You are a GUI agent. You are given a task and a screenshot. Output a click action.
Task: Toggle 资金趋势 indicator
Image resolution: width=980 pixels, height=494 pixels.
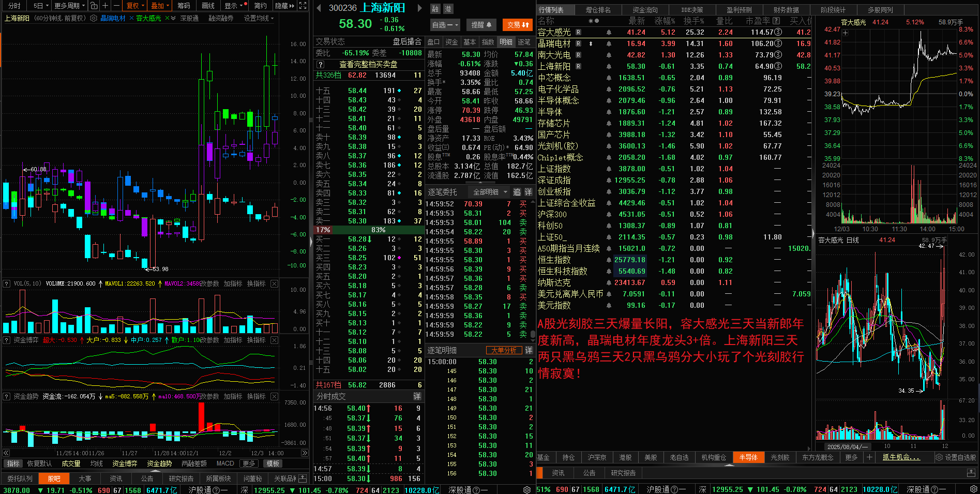click(x=159, y=463)
